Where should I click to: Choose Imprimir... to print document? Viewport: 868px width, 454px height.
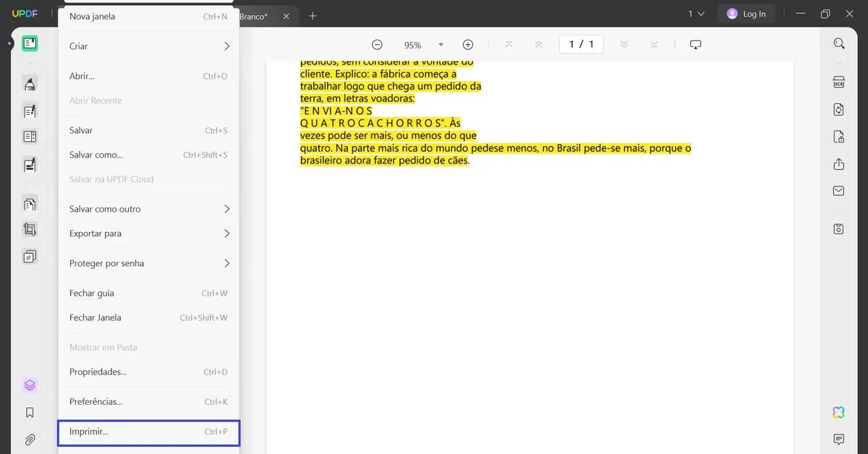point(148,432)
